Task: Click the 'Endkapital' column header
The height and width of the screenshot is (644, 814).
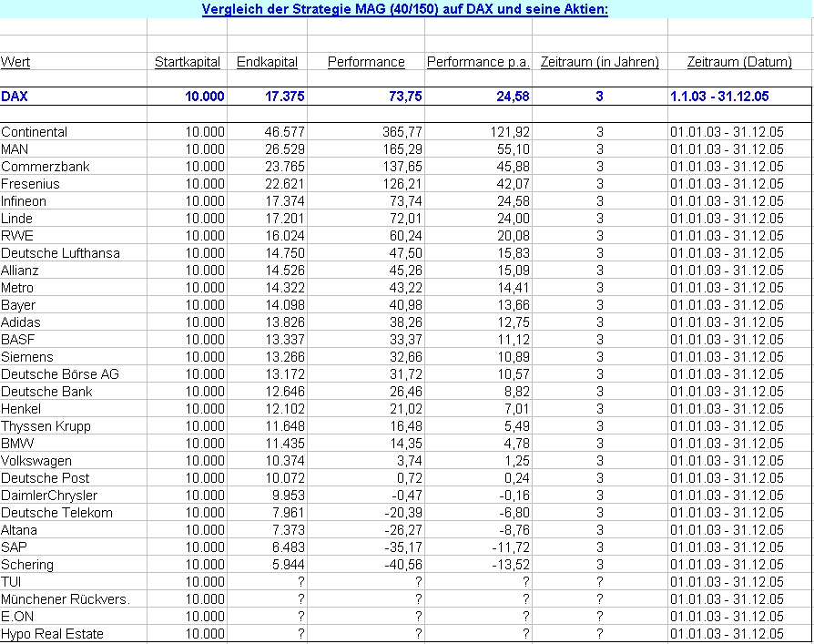Action: point(267,62)
